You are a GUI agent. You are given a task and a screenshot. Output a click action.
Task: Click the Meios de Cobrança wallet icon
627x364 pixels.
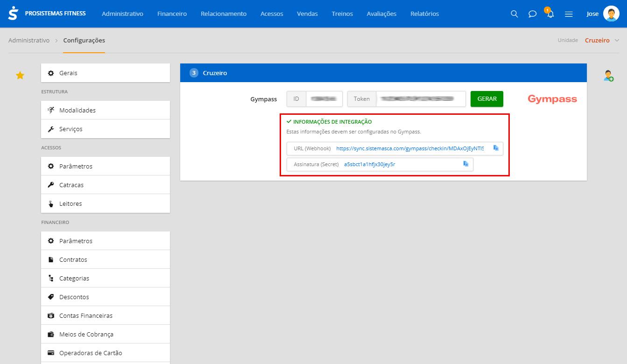pyautogui.click(x=51, y=334)
